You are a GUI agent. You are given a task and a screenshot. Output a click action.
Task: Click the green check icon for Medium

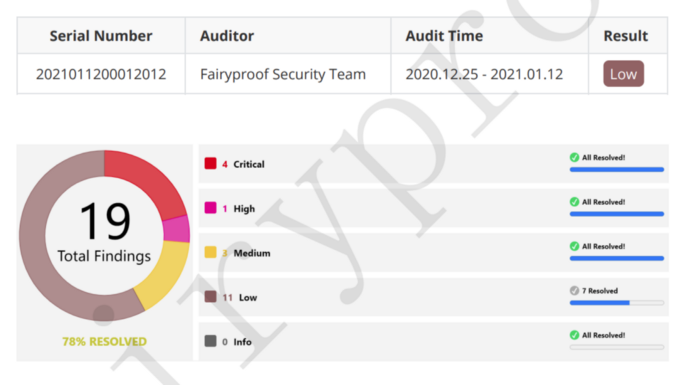click(x=574, y=246)
